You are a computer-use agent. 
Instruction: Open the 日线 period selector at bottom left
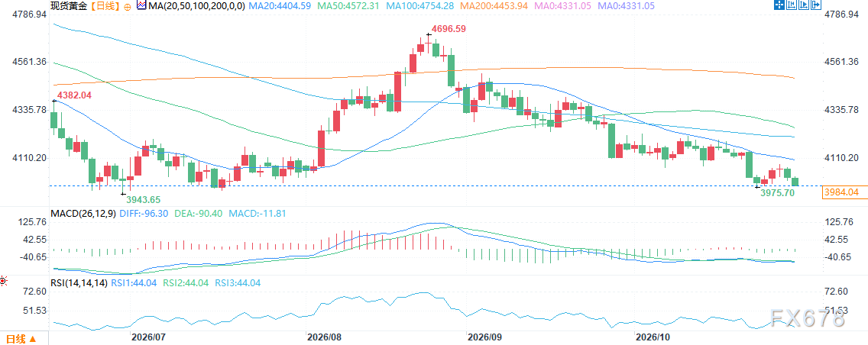pyautogui.click(x=21, y=339)
